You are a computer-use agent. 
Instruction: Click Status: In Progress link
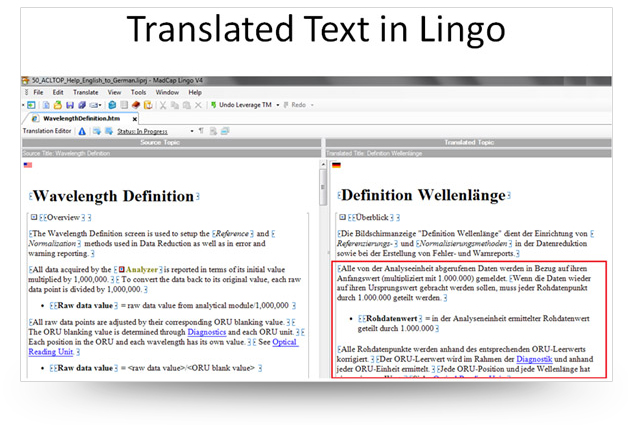tap(142, 131)
